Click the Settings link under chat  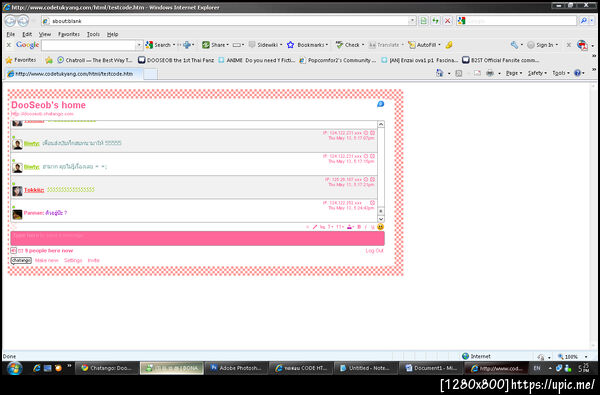[73, 261]
